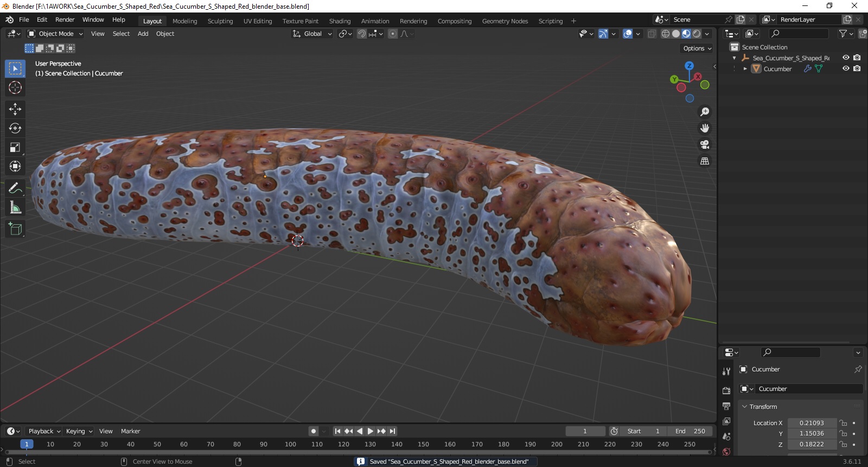Viewport: 868px width, 467px height.
Task: Select the Annotate pencil tool
Action: [15, 188]
